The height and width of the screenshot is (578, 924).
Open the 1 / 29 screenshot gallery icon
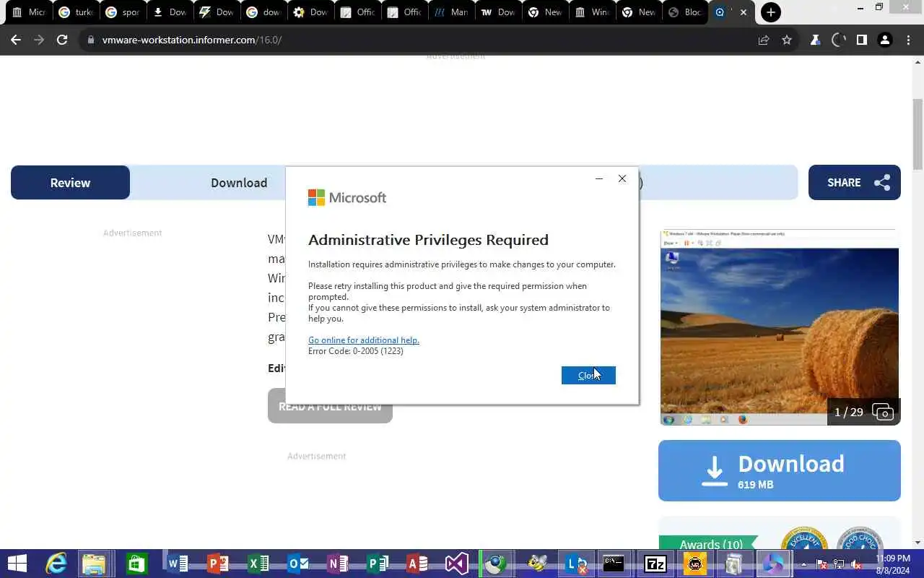tap(883, 412)
